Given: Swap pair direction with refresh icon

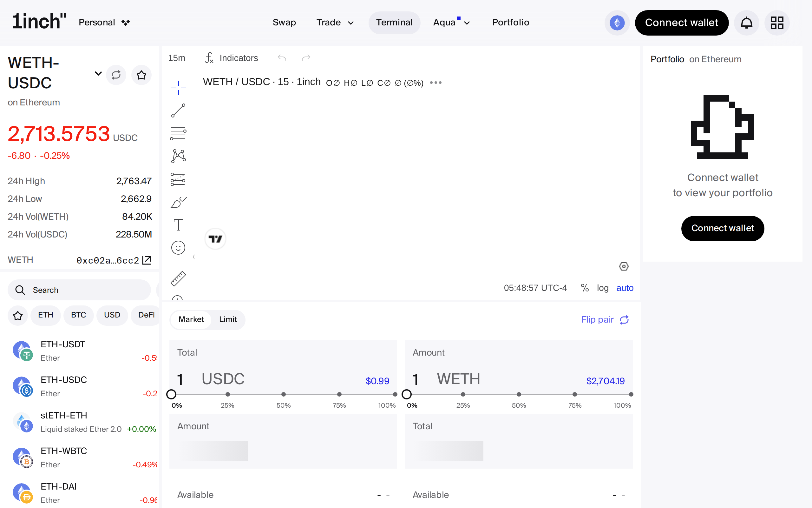Looking at the screenshot, I should tap(116, 75).
